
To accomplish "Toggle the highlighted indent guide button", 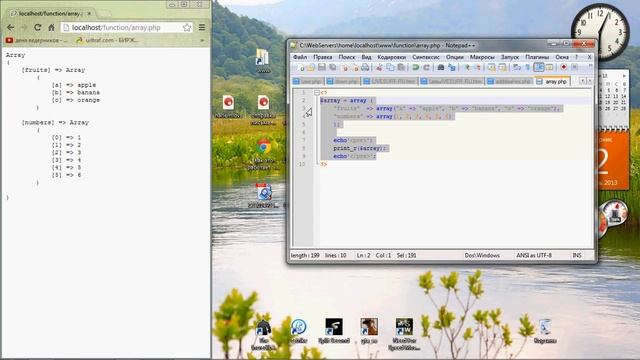I will point(539,67).
